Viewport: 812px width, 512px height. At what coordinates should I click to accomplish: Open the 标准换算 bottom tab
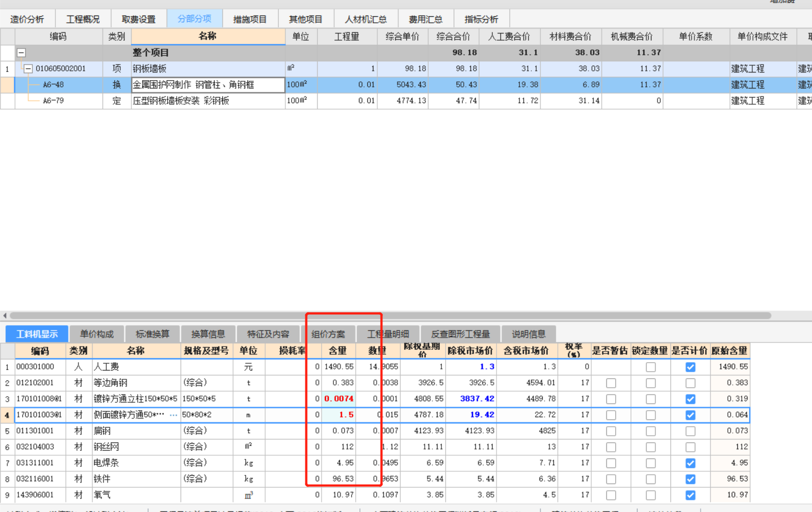click(x=152, y=334)
